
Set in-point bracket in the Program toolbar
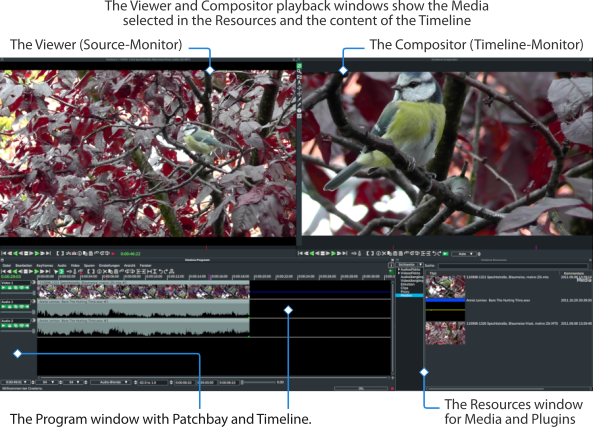[89, 272]
